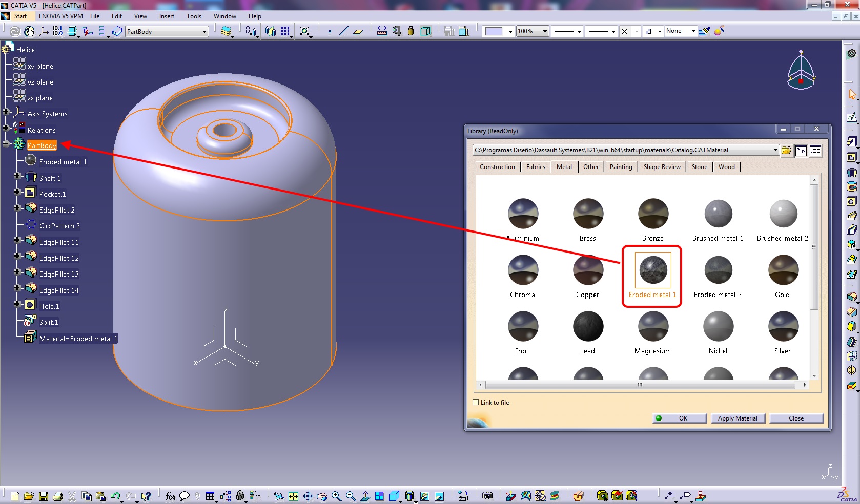Select the Copper material thumbnail

coord(588,270)
